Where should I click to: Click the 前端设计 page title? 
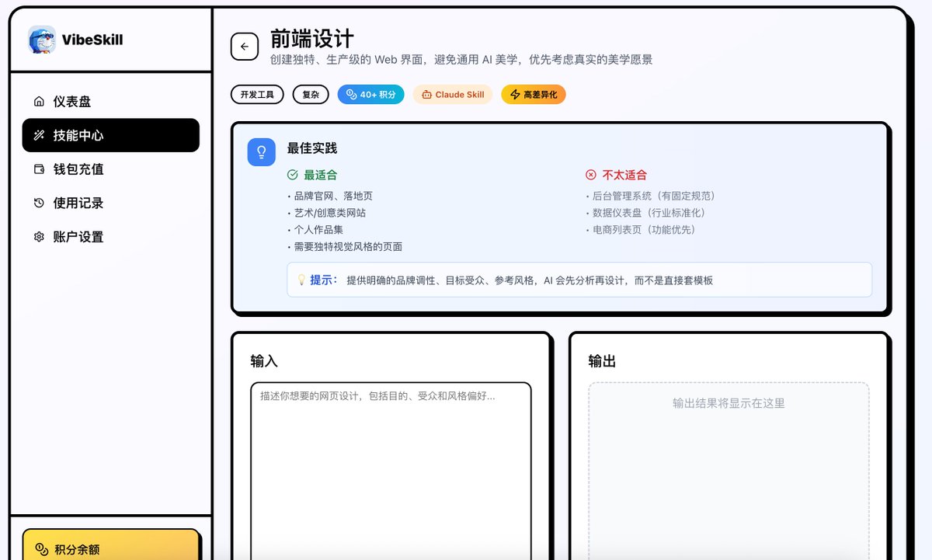(x=312, y=39)
